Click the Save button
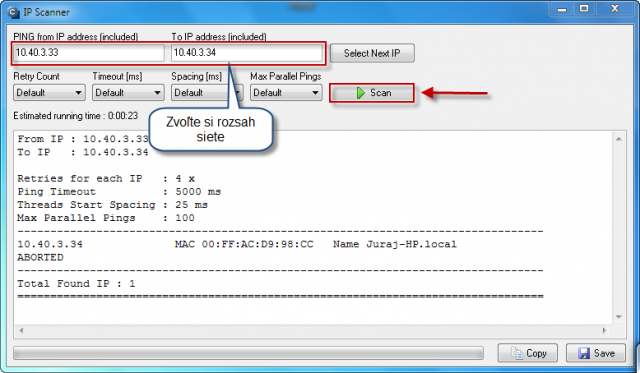Screen dimensions: 640x373 click(x=596, y=353)
